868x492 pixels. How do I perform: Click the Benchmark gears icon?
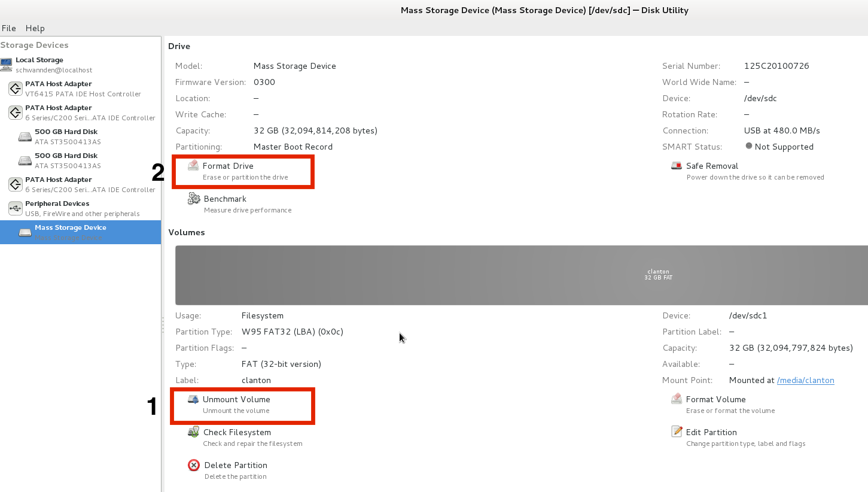coord(194,199)
